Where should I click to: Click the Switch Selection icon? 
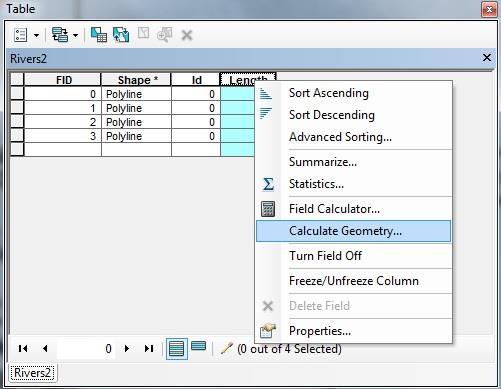tap(121, 35)
